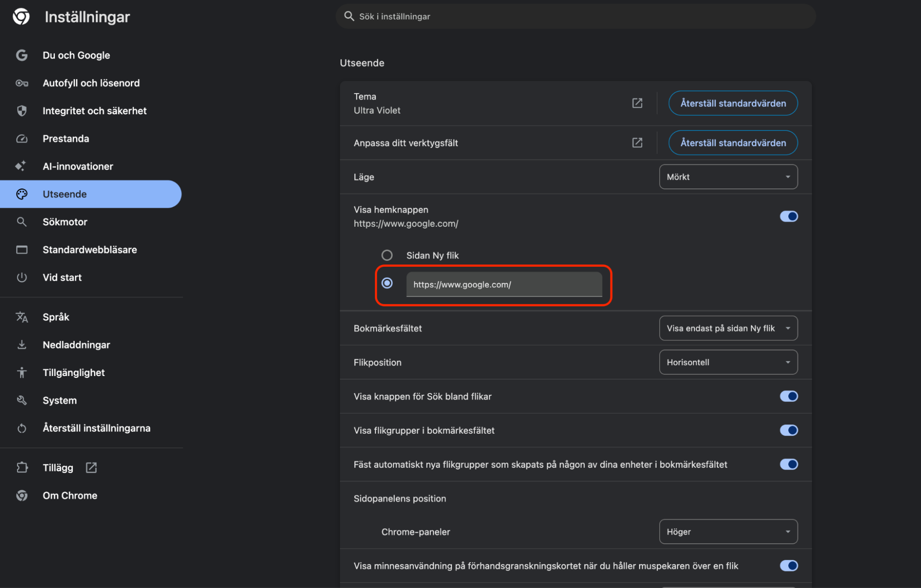Toggle Visa knappen för Sök bland flikar

[x=789, y=396]
